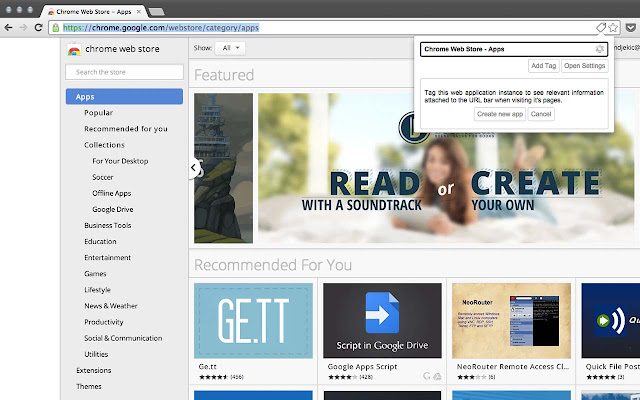
Task: Open Utilities category
Action: pos(96,354)
